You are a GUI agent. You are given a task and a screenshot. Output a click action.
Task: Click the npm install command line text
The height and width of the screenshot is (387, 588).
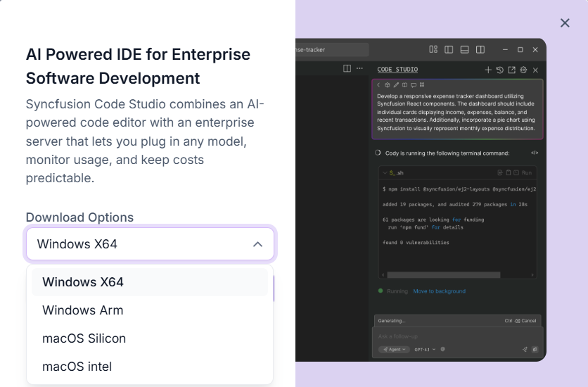459,189
